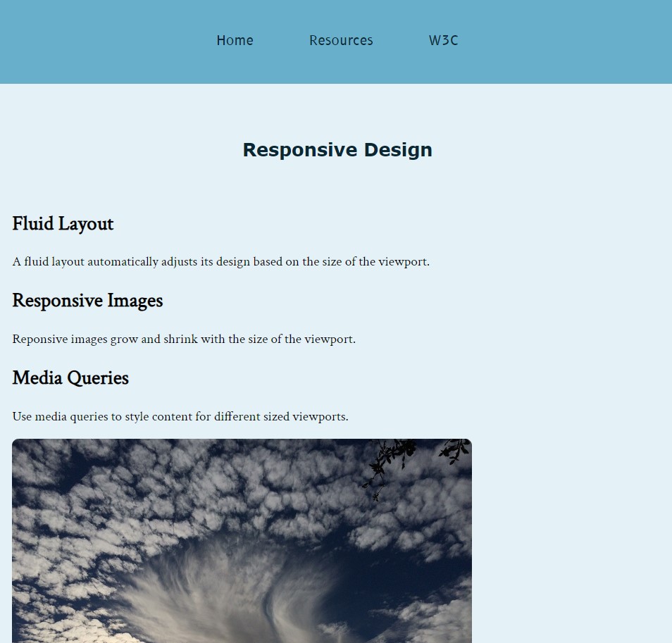Click the Home navigation link
Image resolution: width=672 pixels, height=643 pixels.
235,41
